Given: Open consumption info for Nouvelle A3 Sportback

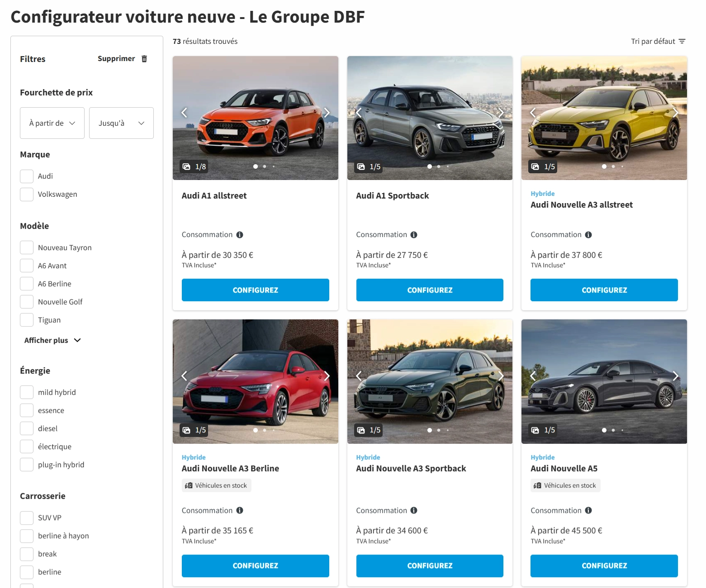Looking at the screenshot, I should pos(414,510).
